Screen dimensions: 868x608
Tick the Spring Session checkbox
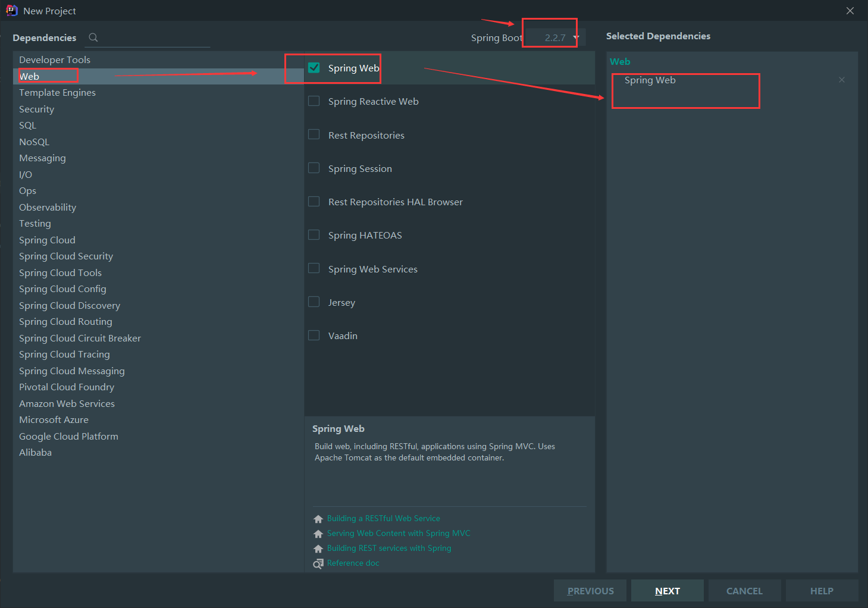[x=314, y=168]
